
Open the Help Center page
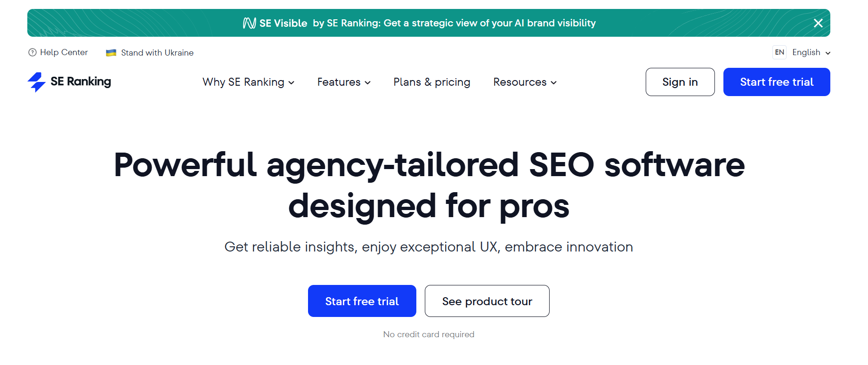tap(64, 52)
